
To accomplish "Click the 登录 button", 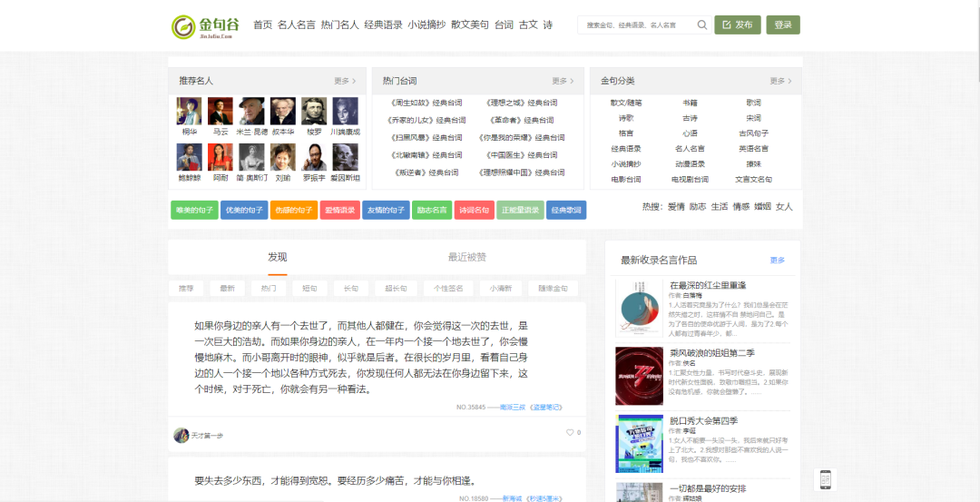I will coord(783,25).
